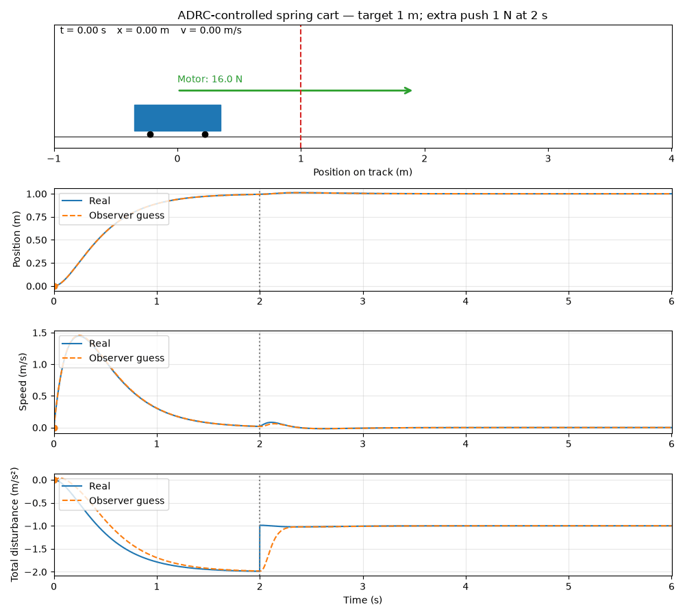Screen dimensions: 685x616
Task: Click the dotted 2 s line in disturbance plot
Action: (260, 525)
